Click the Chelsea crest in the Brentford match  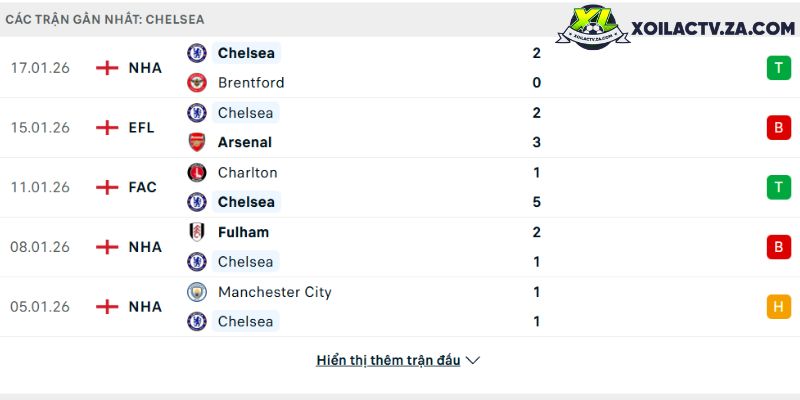(x=197, y=53)
